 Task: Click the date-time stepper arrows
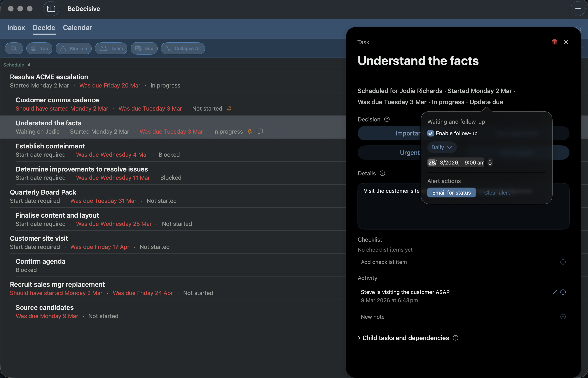(490, 162)
